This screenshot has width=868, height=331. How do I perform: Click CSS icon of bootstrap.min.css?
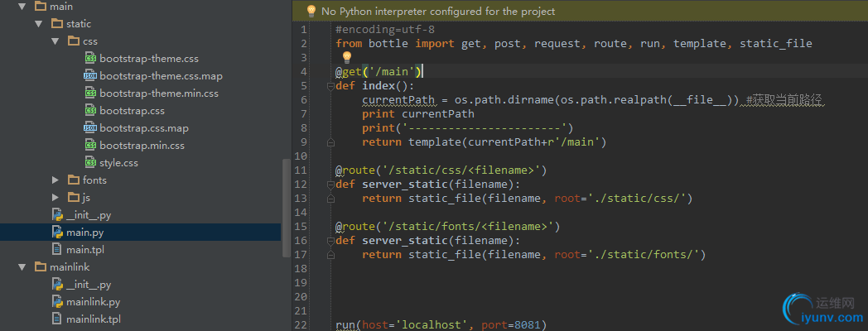[x=91, y=146]
